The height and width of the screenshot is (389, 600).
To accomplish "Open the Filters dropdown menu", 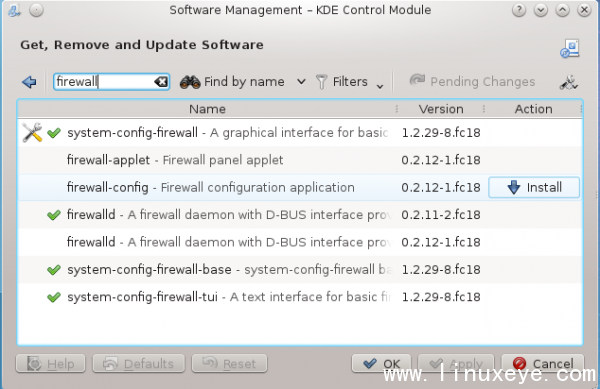I will click(x=350, y=82).
